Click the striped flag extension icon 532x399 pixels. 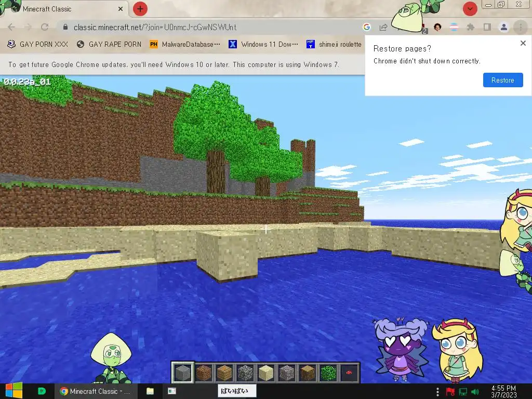pos(454,27)
